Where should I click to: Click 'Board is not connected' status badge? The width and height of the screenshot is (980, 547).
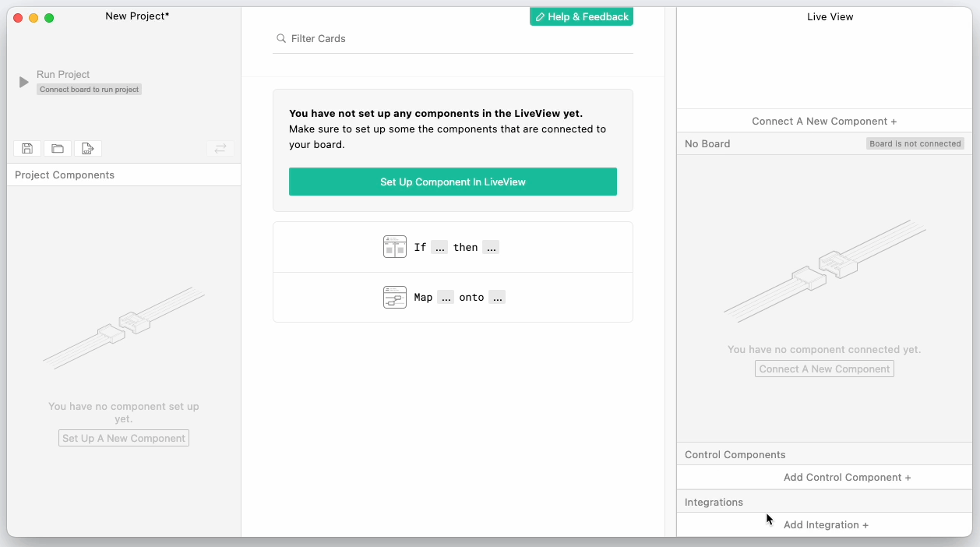click(915, 143)
